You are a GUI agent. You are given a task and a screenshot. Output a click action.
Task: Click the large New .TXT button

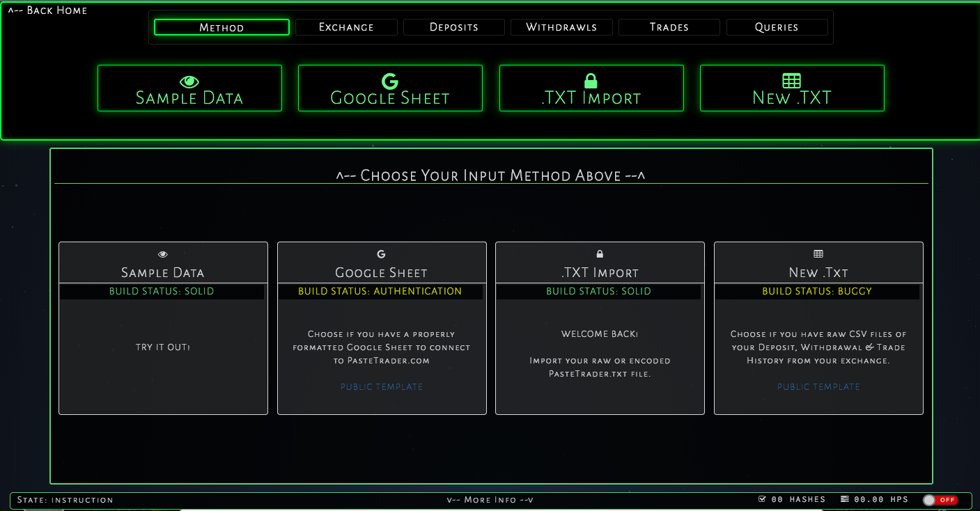(792, 88)
